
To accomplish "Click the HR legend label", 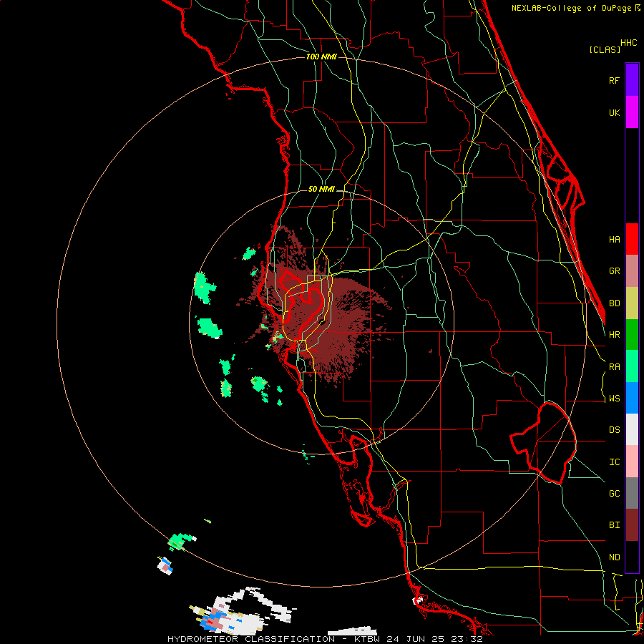I will (x=614, y=335).
